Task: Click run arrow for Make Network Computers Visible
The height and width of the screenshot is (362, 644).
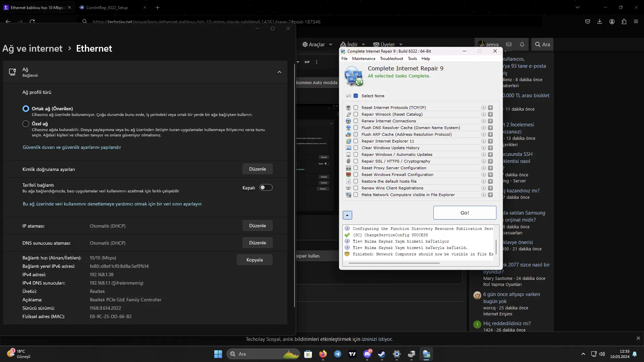Action: (x=490, y=195)
